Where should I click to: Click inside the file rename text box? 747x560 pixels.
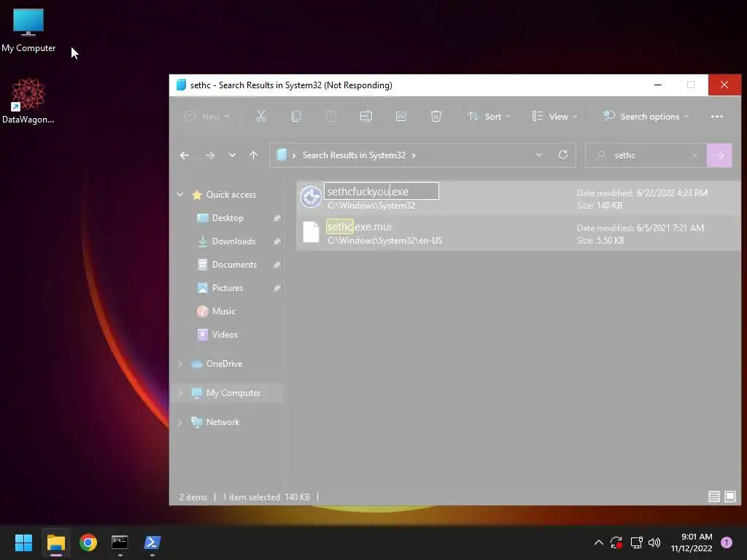click(381, 192)
